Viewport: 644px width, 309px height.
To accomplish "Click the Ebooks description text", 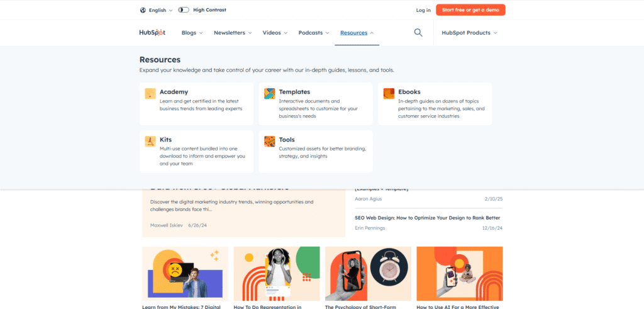I will coord(441,108).
